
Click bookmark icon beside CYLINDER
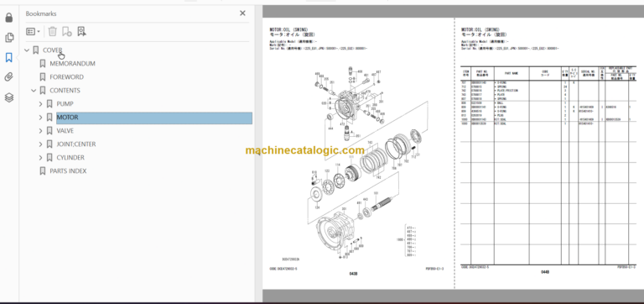tap(49, 158)
